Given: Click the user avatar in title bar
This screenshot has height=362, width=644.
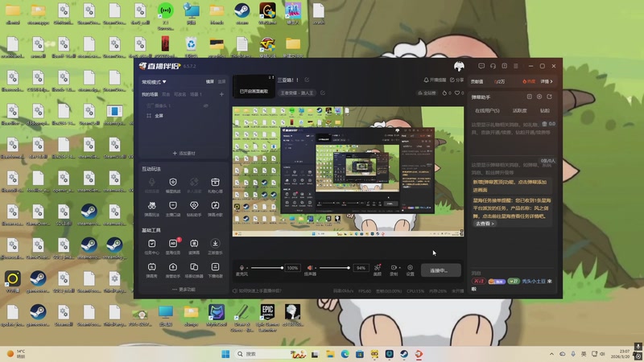Looking at the screenshot, I should click(459, 66).
